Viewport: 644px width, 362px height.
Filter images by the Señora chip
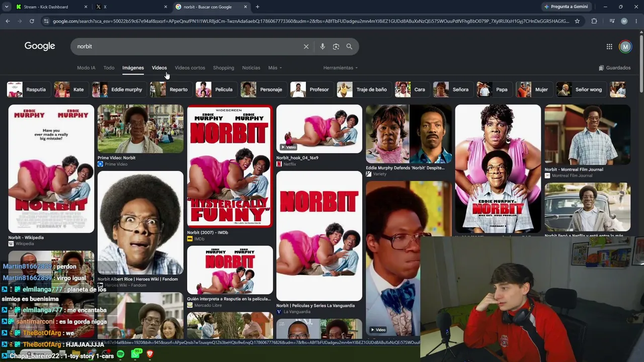pyautogui.click(x=453, y=89)
